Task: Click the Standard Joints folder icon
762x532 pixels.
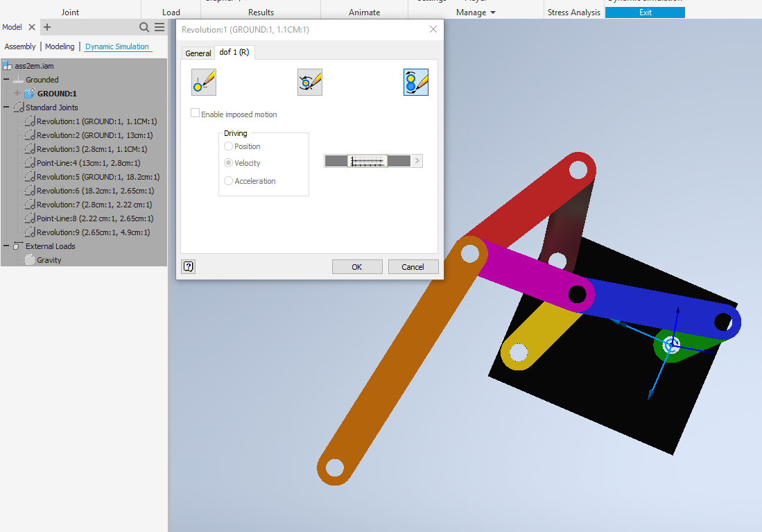Action: [x=19, y=108]
